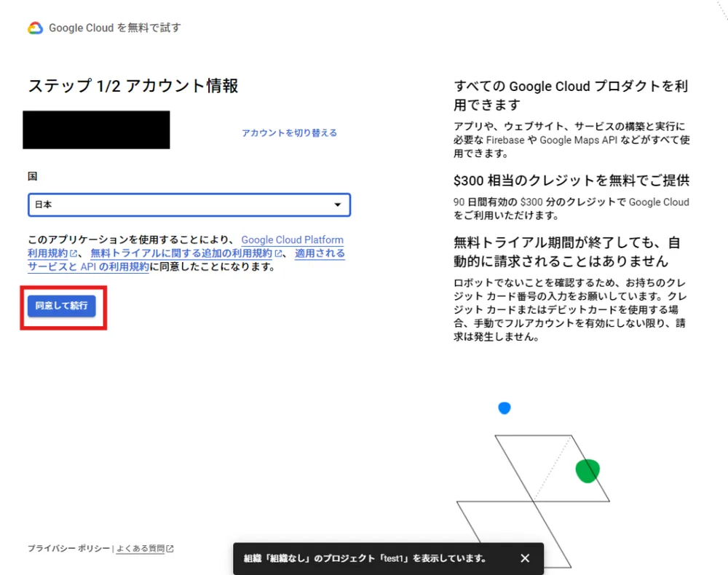Open 適用されるサービスと API の利用規約 link

click(x=88, y=267)
